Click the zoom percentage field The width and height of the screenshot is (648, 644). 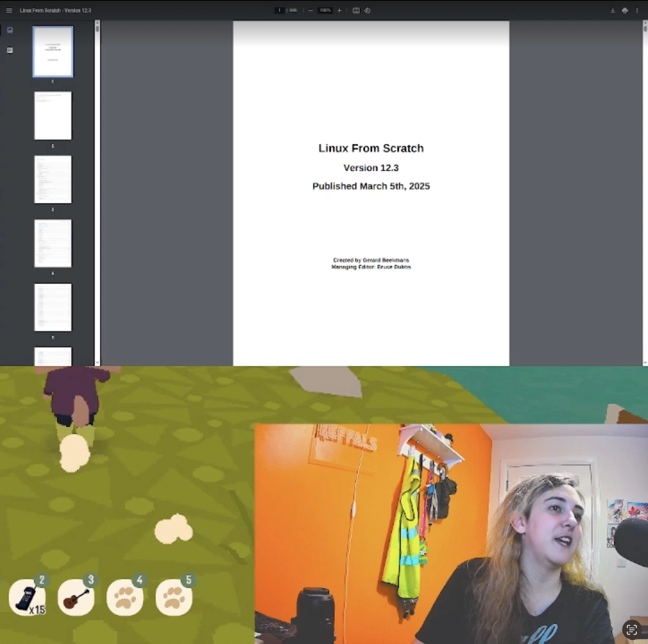tap(325, 10)
